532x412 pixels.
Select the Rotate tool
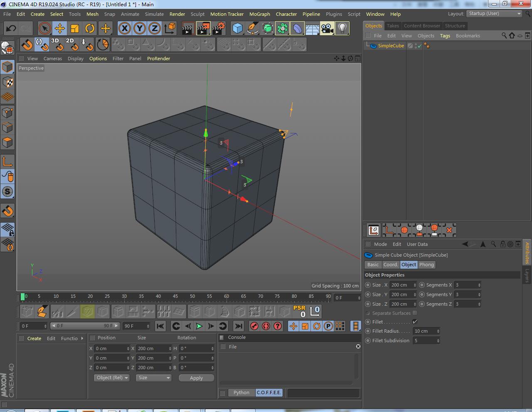click(90, 28)
